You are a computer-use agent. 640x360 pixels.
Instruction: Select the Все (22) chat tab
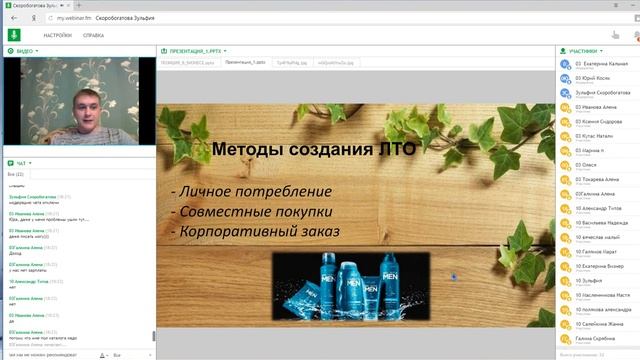tap(16, 174)
